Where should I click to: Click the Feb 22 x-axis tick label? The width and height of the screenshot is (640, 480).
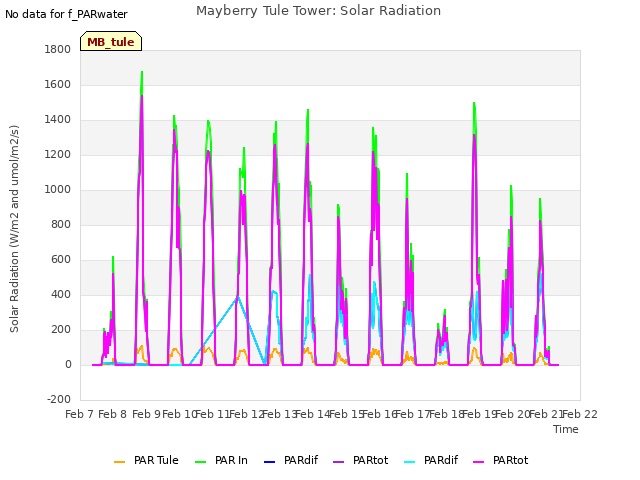(x=580, y=414)
